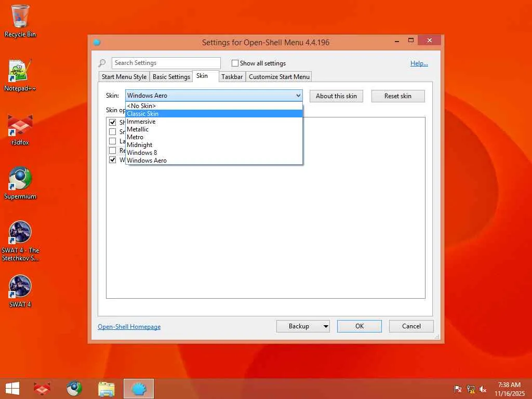
Task: Check the skin option starting with 'La'
Action: (x=112, y=141)
